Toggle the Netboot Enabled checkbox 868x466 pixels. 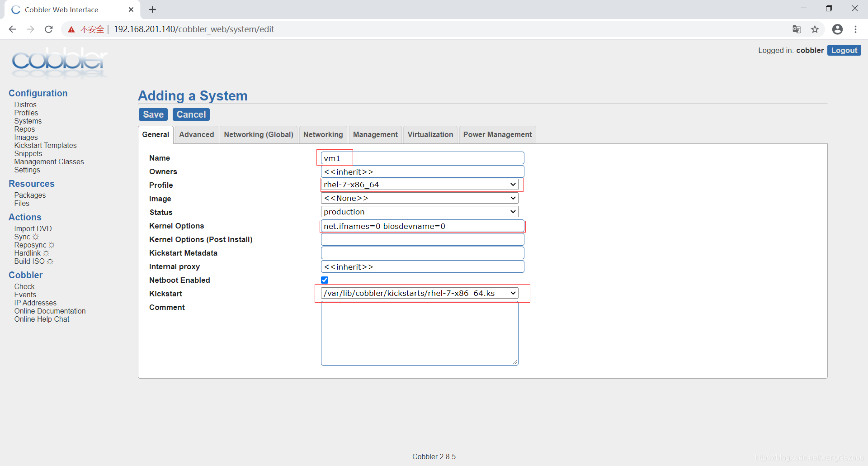tap(325, 280)
